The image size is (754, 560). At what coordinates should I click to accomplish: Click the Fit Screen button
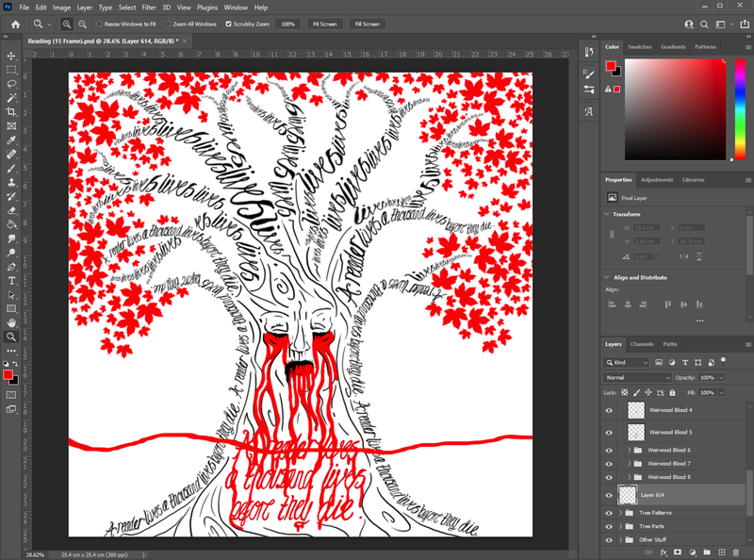pyautogui.click(x=323, y=24)
